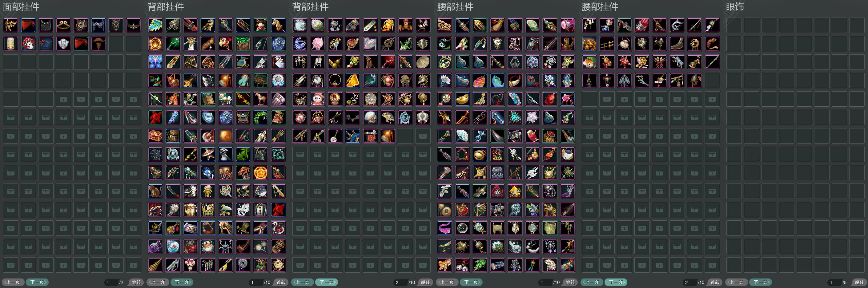Click first locked slot in second 腰部挂件 panel

click(x=607, y=99)
